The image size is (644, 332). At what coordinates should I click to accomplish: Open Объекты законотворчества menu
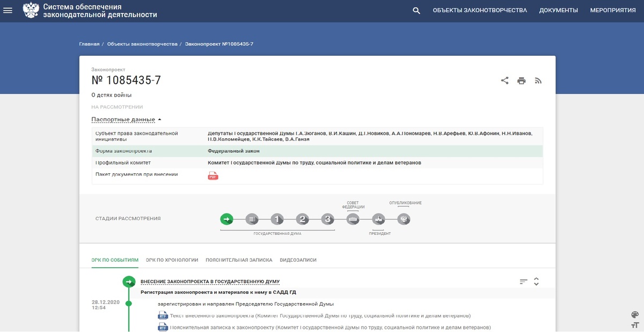[480, 10]
